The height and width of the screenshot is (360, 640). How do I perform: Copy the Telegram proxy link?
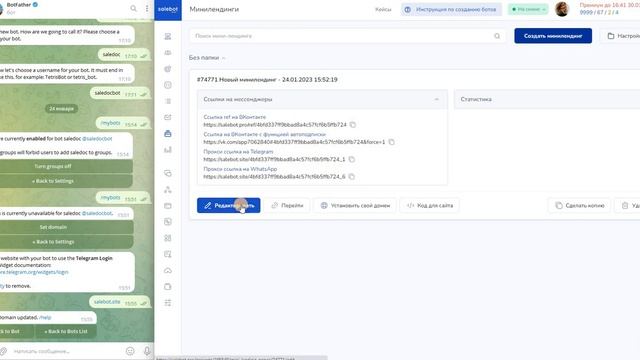click(x=351, y=159)
